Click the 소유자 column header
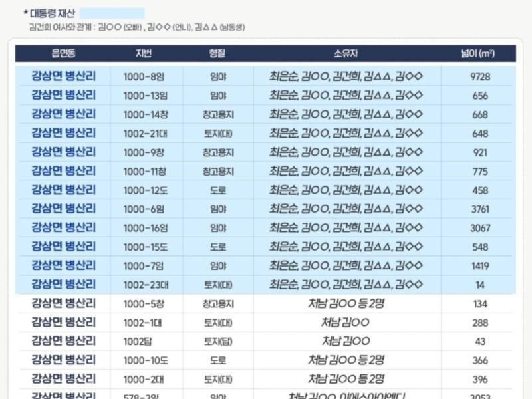532x399 pixels. [x=346, y=53]
